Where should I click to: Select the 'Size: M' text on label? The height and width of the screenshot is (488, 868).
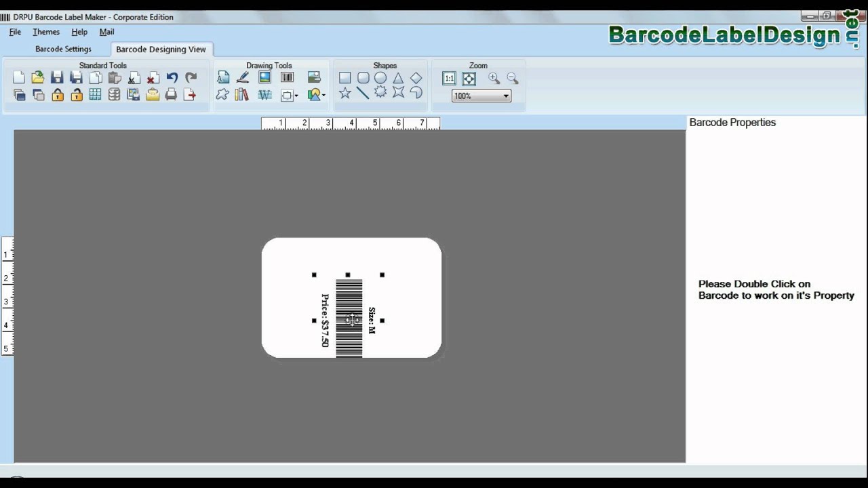click(372, 321)
